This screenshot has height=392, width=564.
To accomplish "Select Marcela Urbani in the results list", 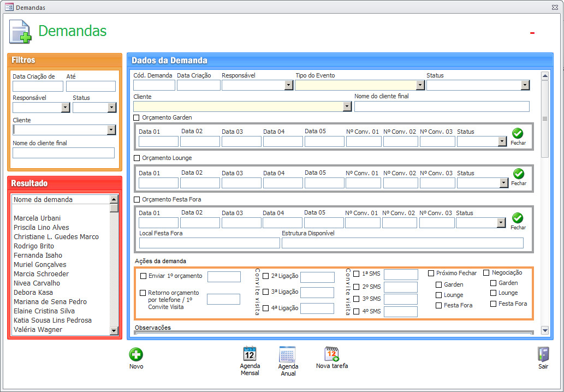I will point(37,218).
